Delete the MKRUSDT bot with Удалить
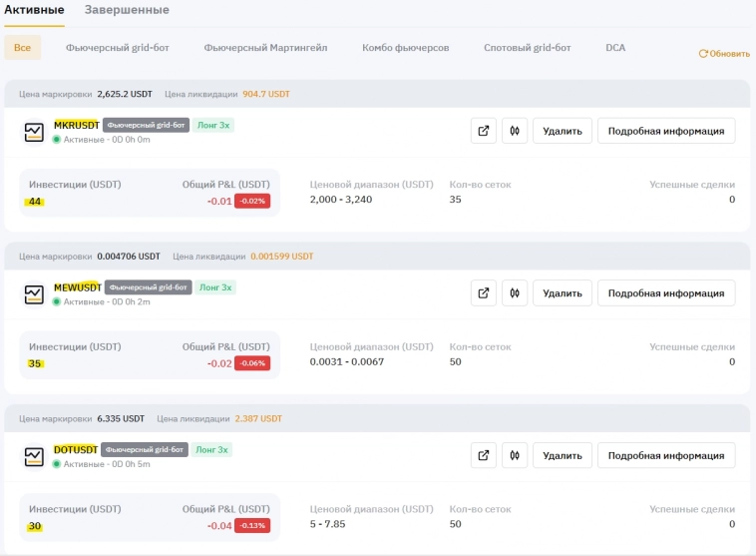Viewport: 756px width, 556px height. click(x=563, y=131)
